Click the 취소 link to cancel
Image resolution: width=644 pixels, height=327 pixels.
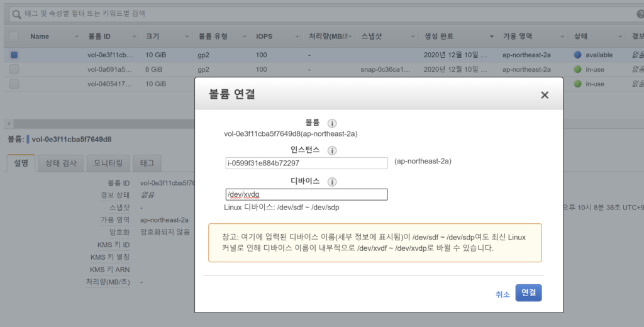click(x=502, y=294)
